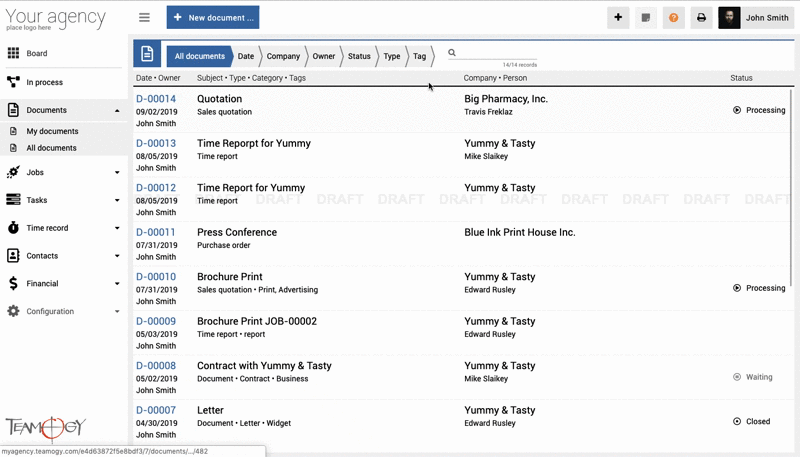
Task: Open the Board grid icon
Action: 13,53
